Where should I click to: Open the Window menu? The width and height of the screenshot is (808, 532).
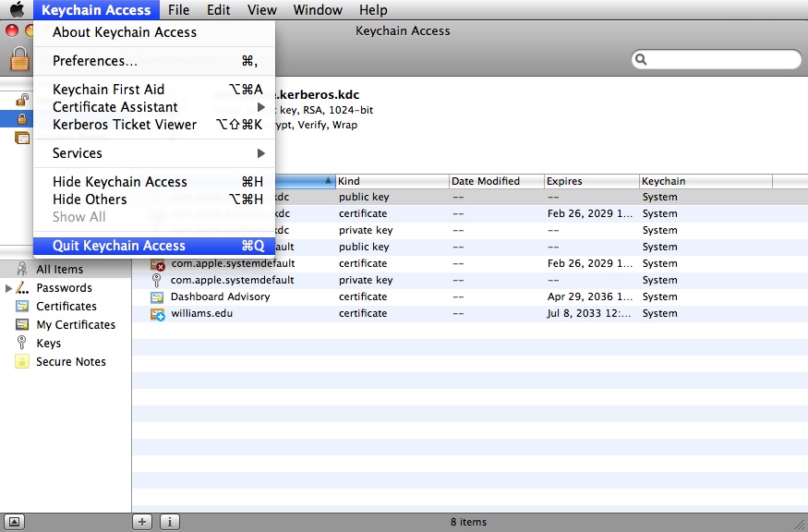(x=318, y=10)
